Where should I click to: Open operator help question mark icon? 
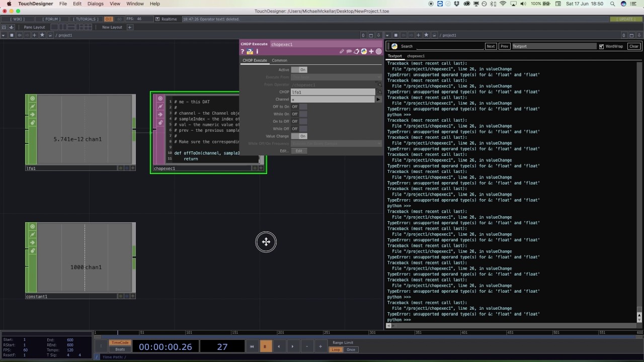[243, 51]
